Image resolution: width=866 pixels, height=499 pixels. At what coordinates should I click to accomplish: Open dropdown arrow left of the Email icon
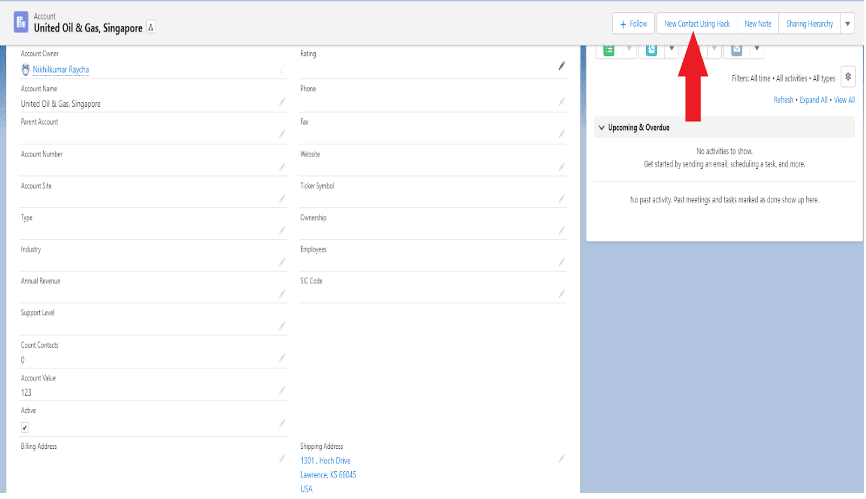[715, 49]
